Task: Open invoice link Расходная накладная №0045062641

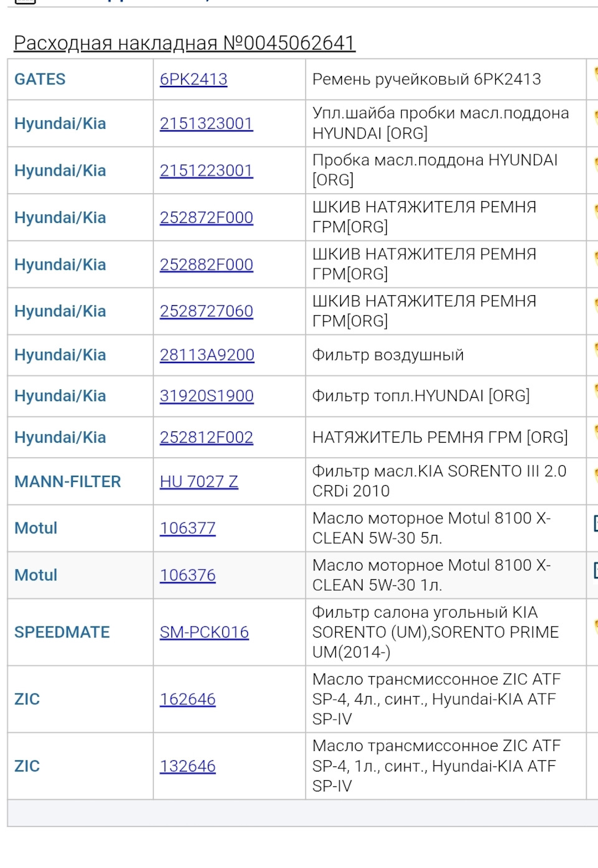Action: pyautogui.click(x=184, y=43)
